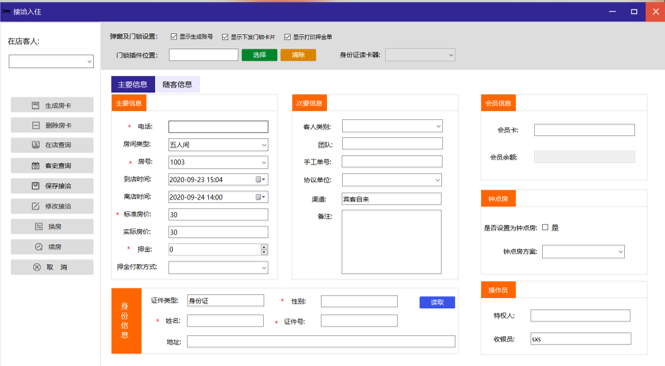The width and height of the screenshot is (665, 366).
Task: Open 在店查询 via its sidebar icon
Action: 36,145
